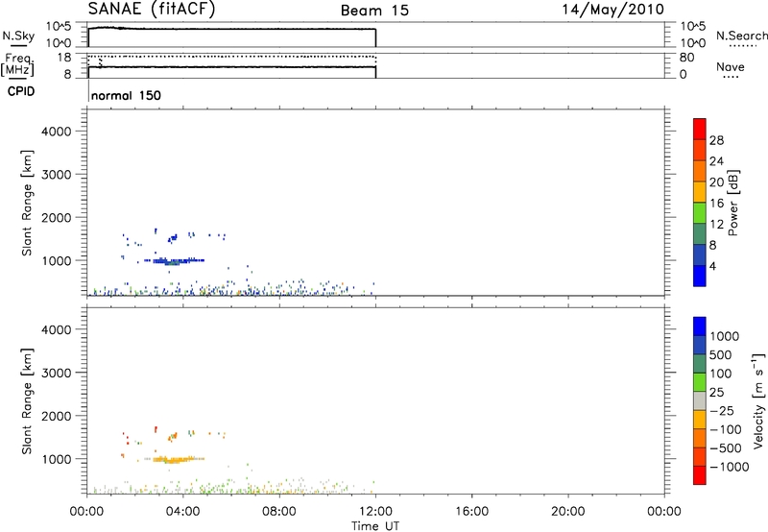This screenshot has height=532, width=768.
Task: Click the yellow 1000 km scatter band in velocity panel
Action: [x=176, y=459]
